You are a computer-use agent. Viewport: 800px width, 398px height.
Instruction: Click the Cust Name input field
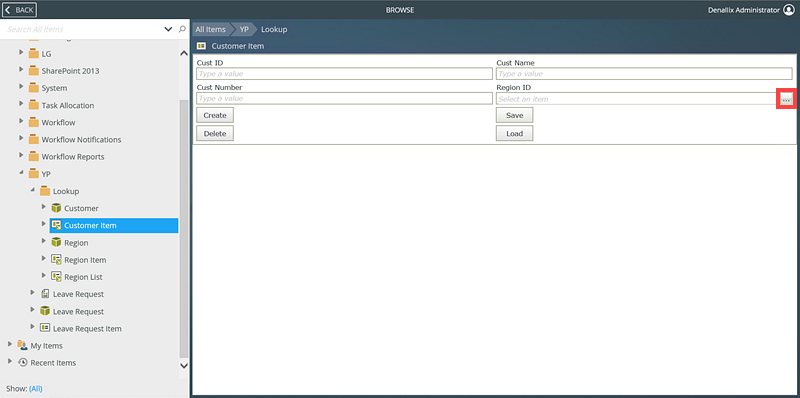click(644, 74)
